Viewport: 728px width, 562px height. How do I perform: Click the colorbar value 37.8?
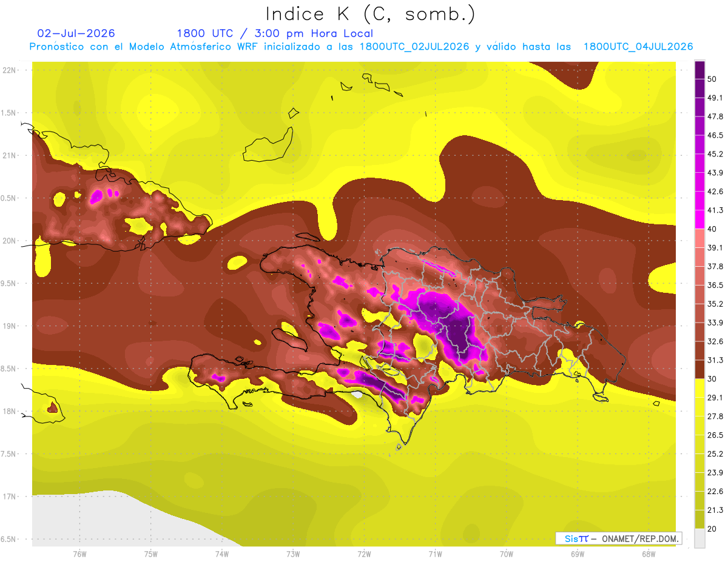click(x=715, y=266)
